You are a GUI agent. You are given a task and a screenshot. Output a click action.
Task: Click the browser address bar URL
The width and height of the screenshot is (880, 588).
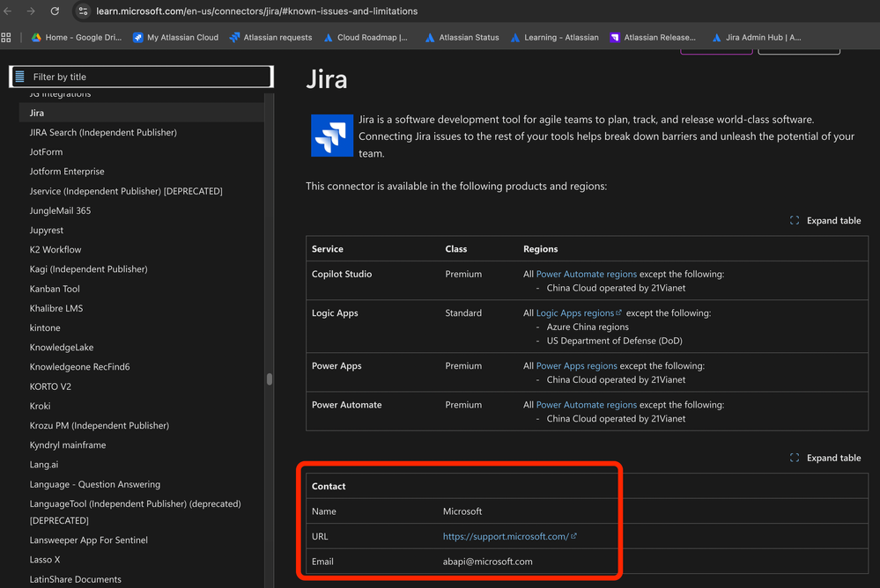coord(257,11)
